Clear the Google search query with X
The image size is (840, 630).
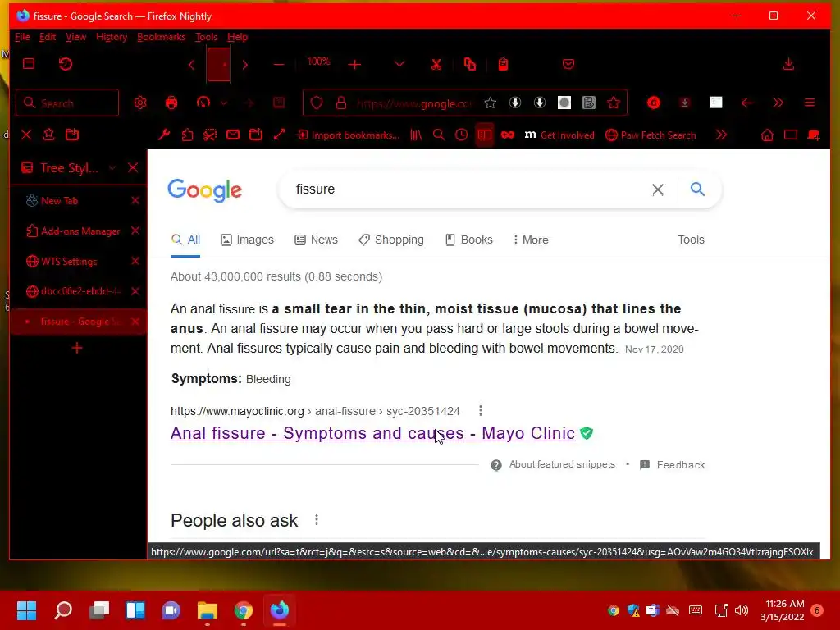point(657,189)
